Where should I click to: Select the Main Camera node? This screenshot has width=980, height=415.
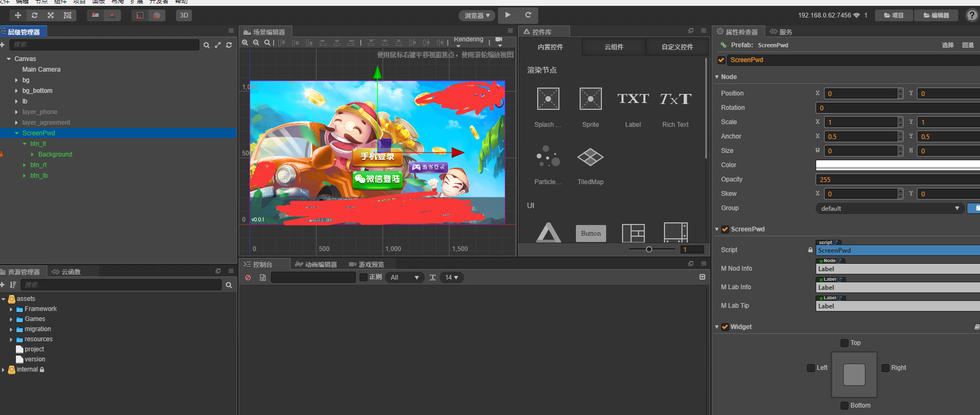click(x=41, y=70)
